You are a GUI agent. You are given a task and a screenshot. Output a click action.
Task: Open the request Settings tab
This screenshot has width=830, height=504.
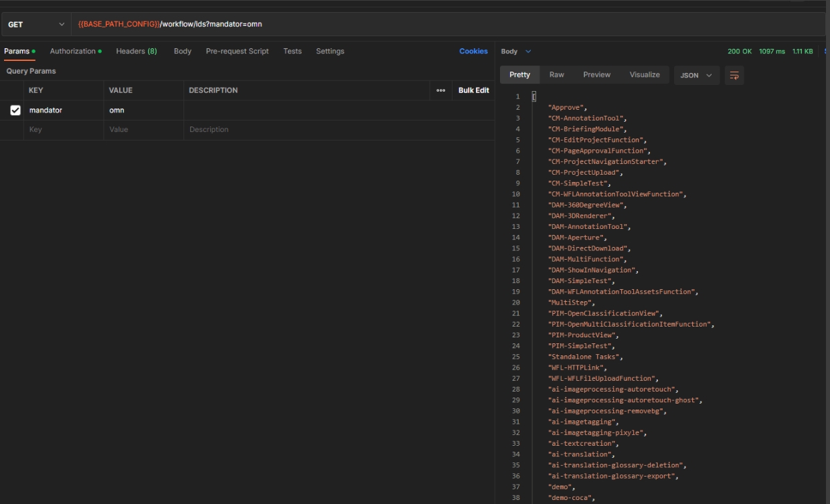330,52
